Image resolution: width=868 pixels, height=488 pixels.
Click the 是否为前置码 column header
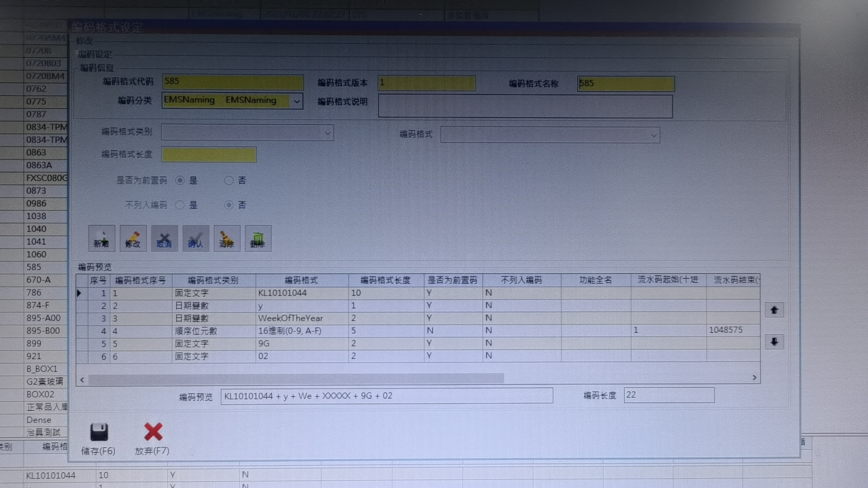pyautogui.click(x=453, y=280)
